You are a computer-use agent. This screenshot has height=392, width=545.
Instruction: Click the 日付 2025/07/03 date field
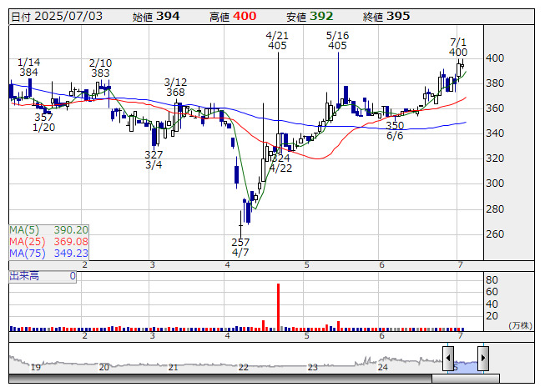[x=56, y=16]
